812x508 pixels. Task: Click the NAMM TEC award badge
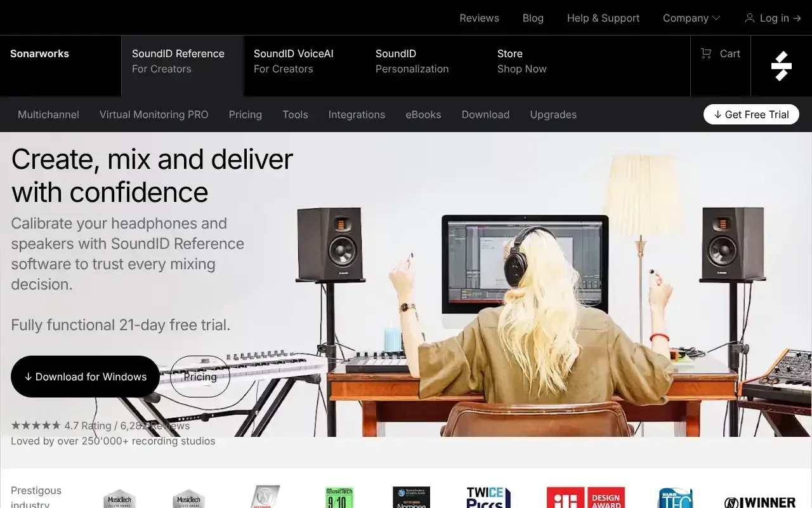point(674,497)
